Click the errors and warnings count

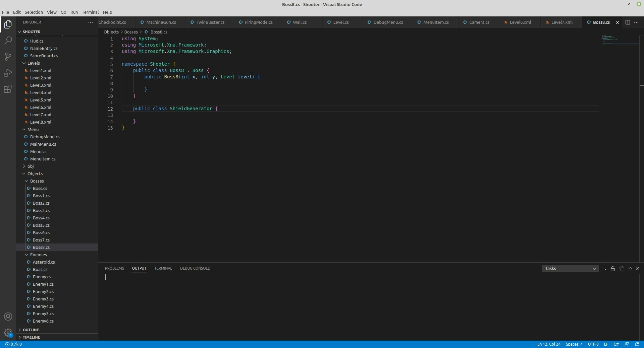pos(13,344)
